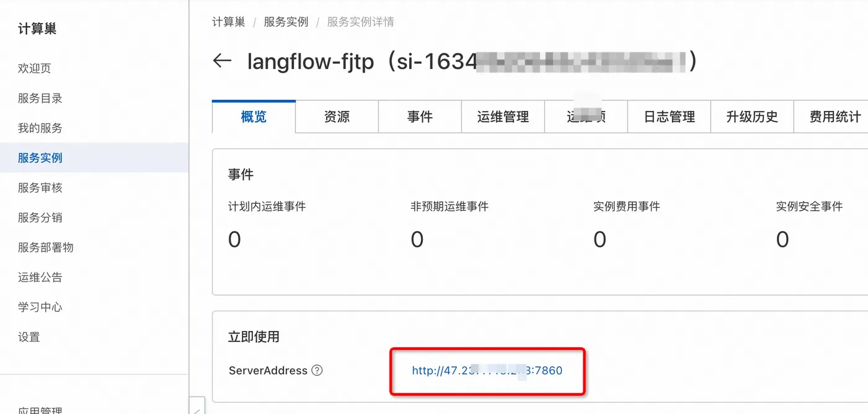Click the help icon next to ServerAddress
Image resolution: width=868 pixels, height=414 pixels.
[x=317, y=370]
